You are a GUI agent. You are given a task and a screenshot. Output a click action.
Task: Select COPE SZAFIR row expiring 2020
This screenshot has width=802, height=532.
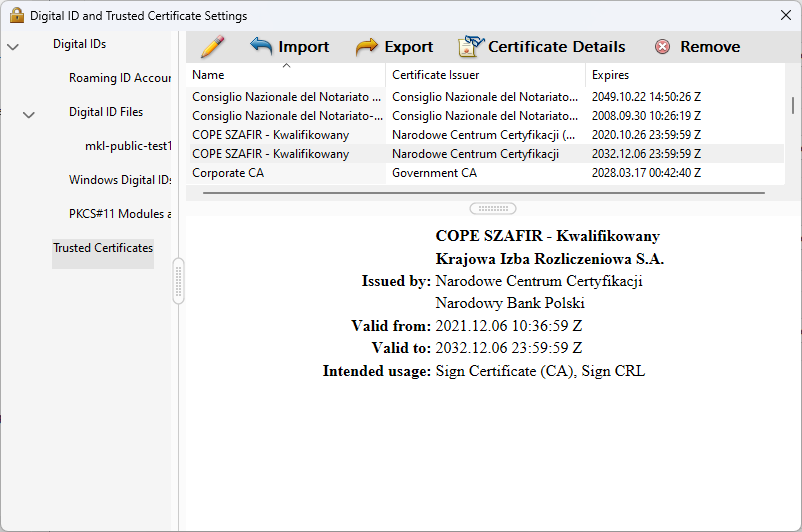(285, 135)
